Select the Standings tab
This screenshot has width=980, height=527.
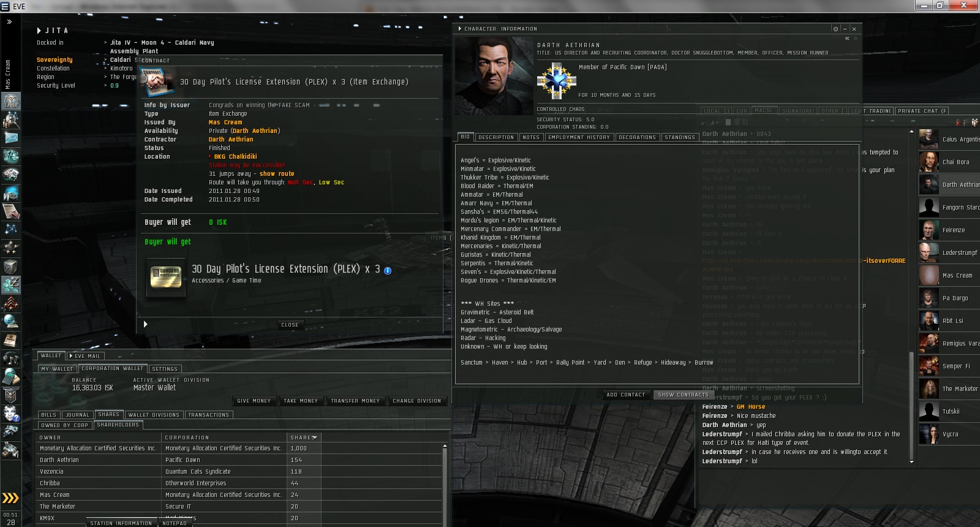[x=680, y=137]
